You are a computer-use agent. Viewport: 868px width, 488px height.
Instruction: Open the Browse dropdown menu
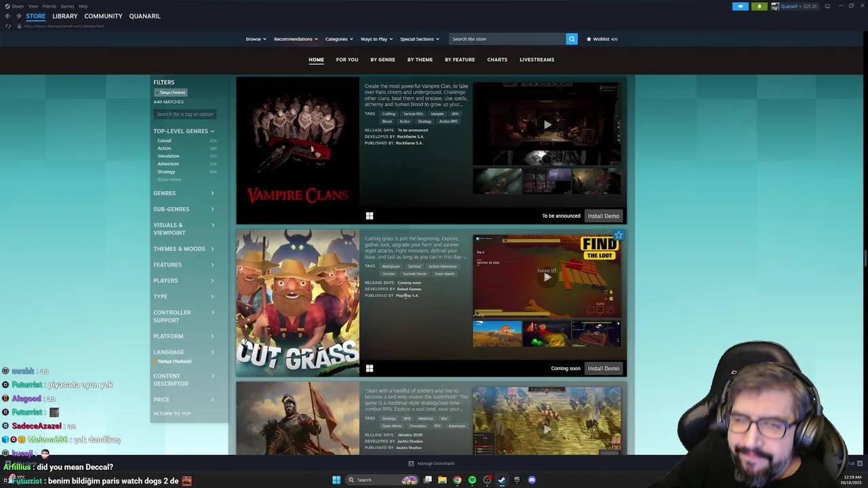pyautogui.click(x=256, y=39)
